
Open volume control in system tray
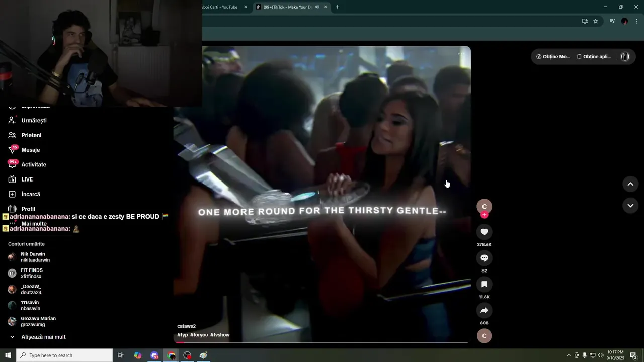coord(600,355)
